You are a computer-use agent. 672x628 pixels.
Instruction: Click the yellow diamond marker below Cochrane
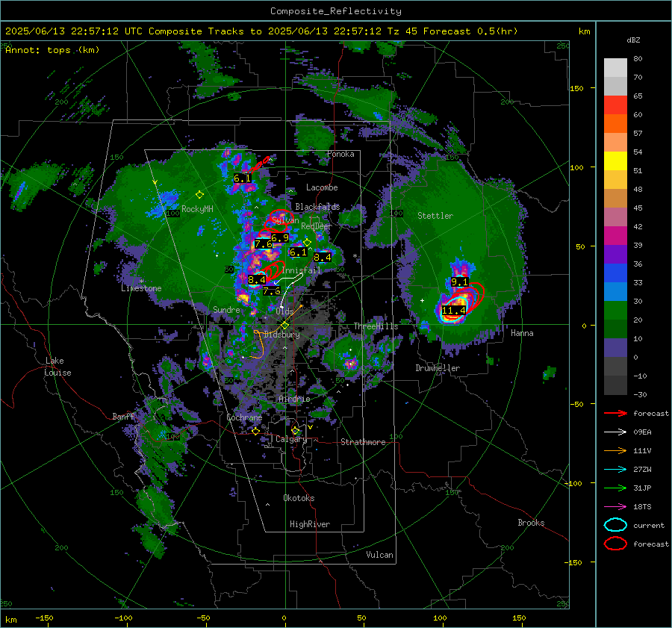pyautogui.click(x=256, y=432)
